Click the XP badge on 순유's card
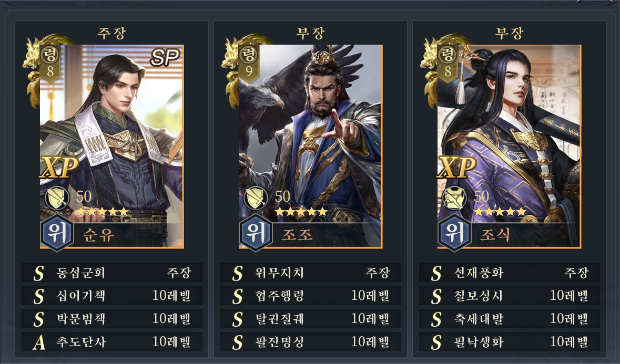The height and width of the screenshot is (364, 620). point(59,167)
